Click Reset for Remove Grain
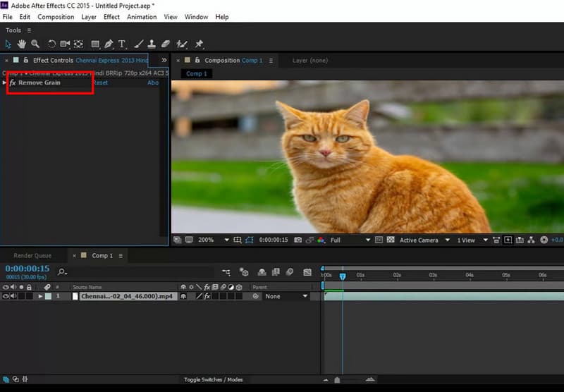 101,82
